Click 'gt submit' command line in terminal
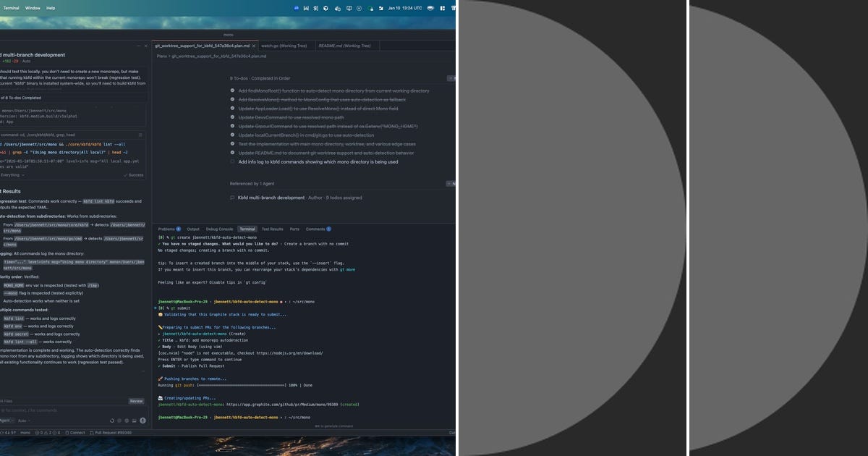The height and width of the screenshot is (456, 868). click(179, 307)
